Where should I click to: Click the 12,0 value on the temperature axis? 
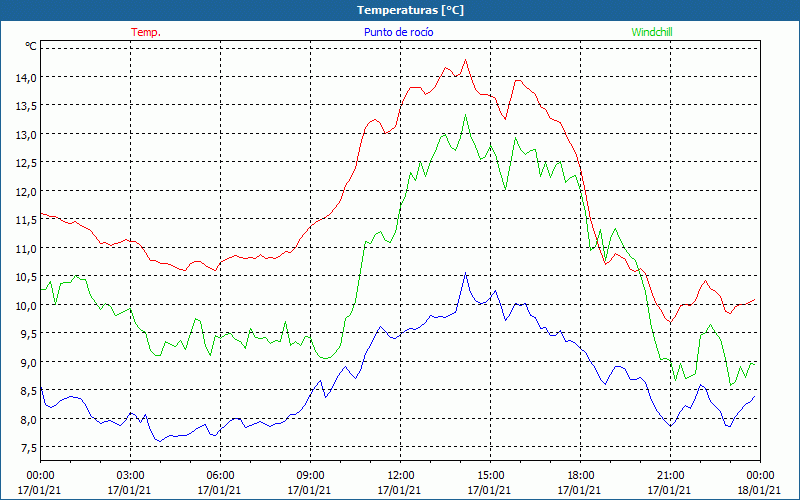(26, 191)
